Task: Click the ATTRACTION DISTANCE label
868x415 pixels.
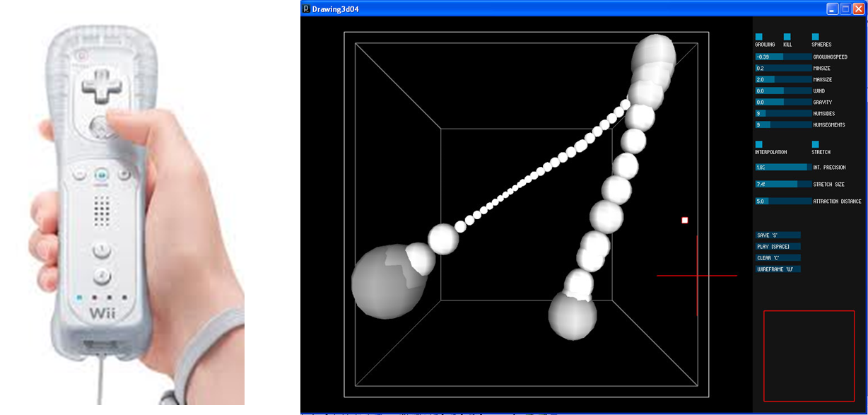Action: [x=837, y=201]
